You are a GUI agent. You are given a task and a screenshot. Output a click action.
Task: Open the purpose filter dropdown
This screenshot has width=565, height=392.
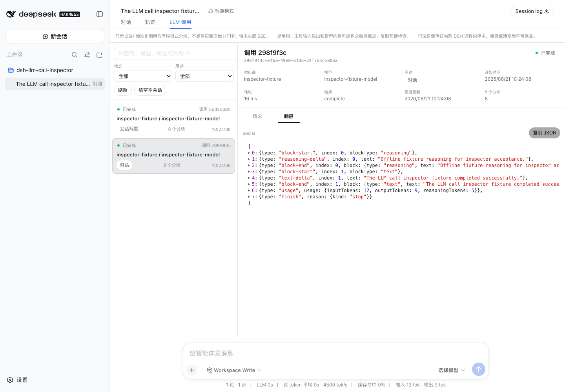coord(204,76)
